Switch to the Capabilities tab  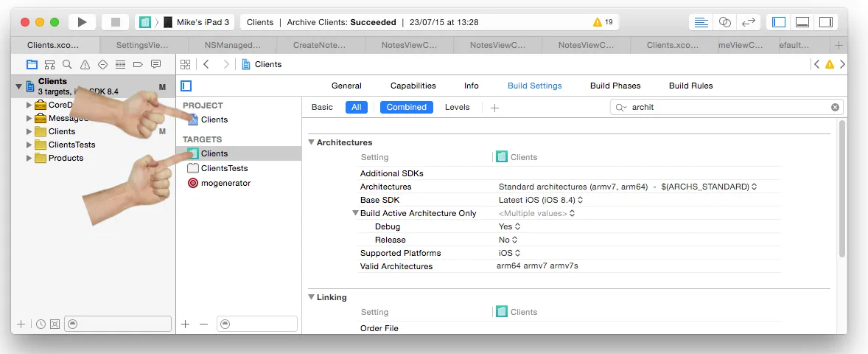413,86
